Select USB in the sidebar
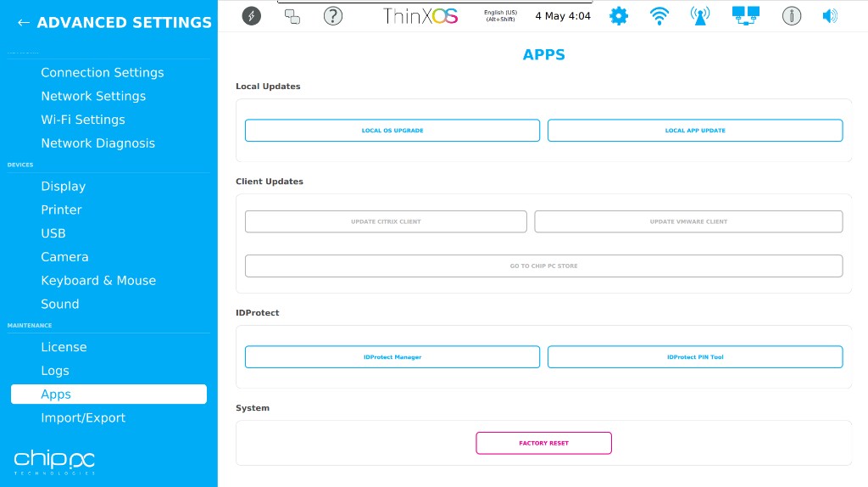 pyautogui.click(x=53, y=233)
